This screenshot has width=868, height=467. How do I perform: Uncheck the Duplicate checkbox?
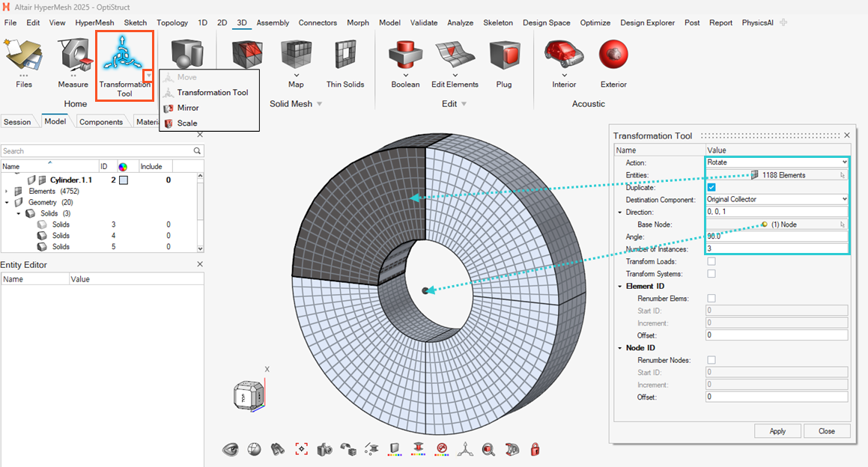tap(711, 187)
